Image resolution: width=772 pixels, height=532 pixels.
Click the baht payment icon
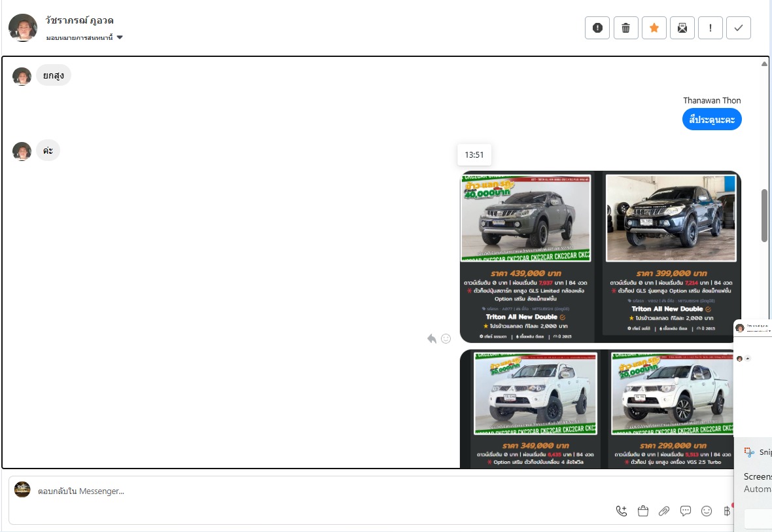pyautogui.click(x=726, y=511)
